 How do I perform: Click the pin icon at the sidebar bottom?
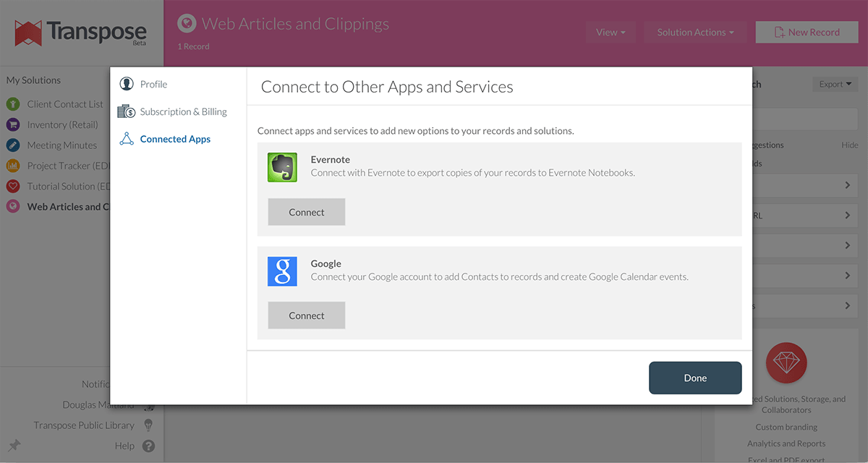[14, 445]
